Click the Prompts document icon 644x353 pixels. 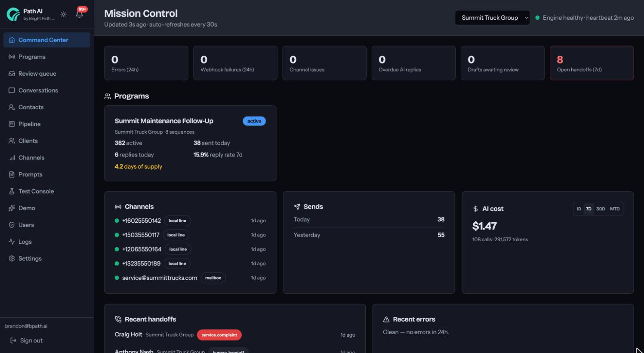[x=12, y=174]
